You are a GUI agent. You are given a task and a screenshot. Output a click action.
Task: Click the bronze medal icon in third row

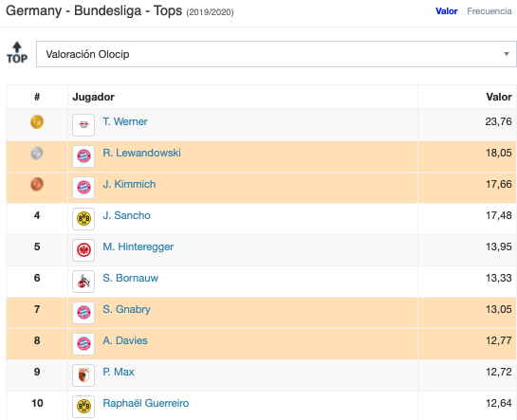(37, 184)
